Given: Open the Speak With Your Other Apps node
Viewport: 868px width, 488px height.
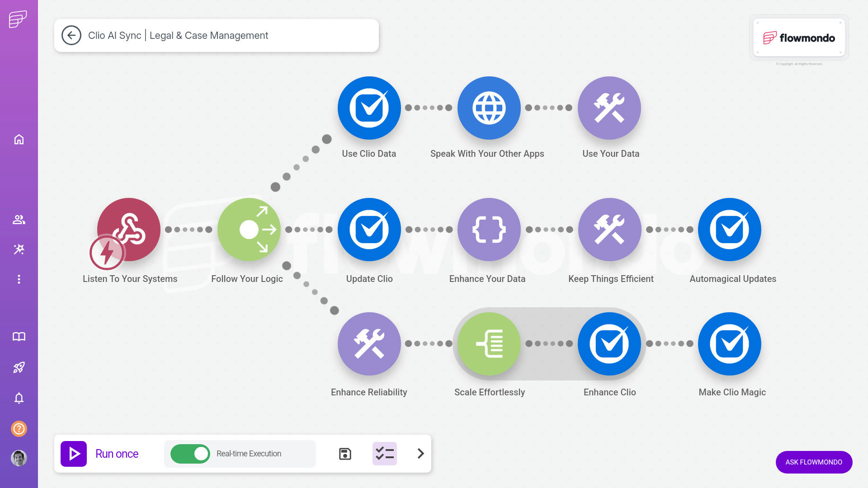Looking at the screenshot, I should click(489, 108).
